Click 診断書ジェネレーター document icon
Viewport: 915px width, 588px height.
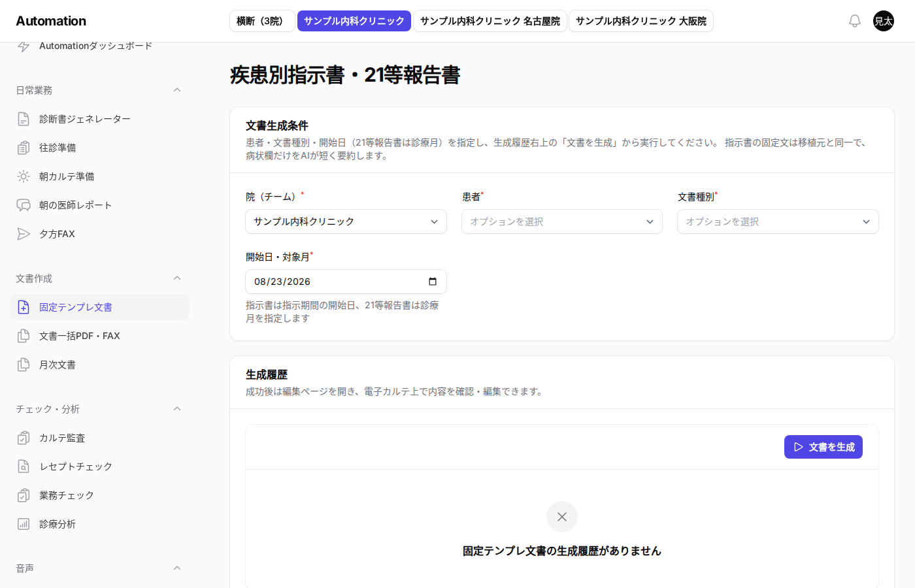[x=24, y=119]
